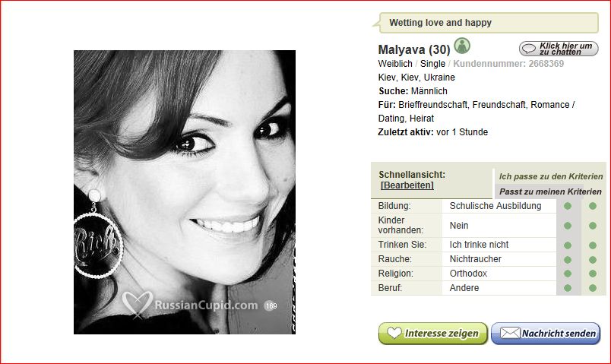Switch to Ich passe zu den Kriterien tab

tap(551, 176)
